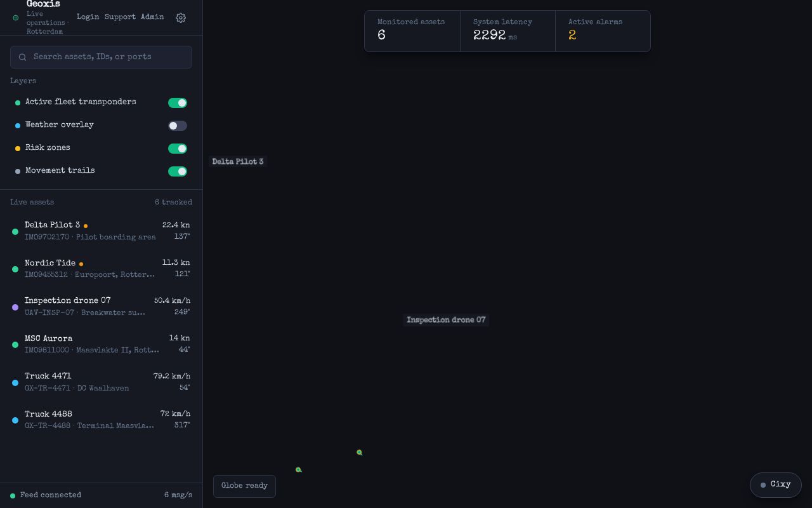The width and height of the screenshot is (812, 508).
Task: Open Truck 4488 asset row
Action: (x=101, y=420)
